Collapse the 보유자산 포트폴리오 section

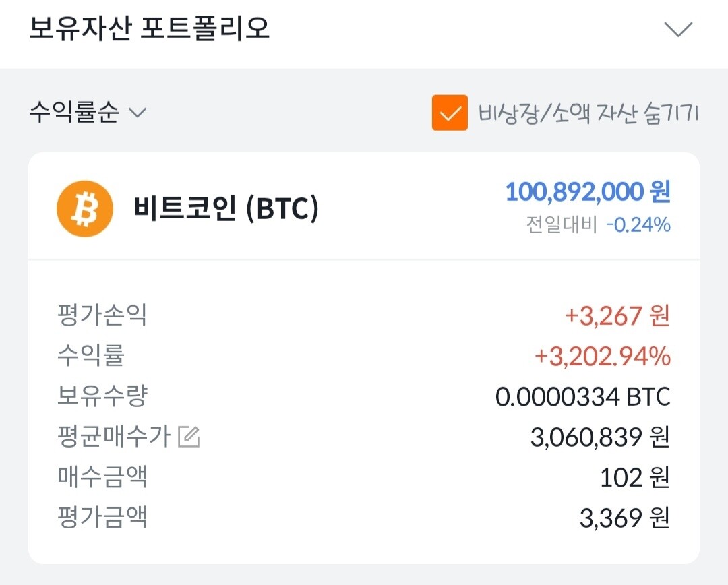pos(677,30)
